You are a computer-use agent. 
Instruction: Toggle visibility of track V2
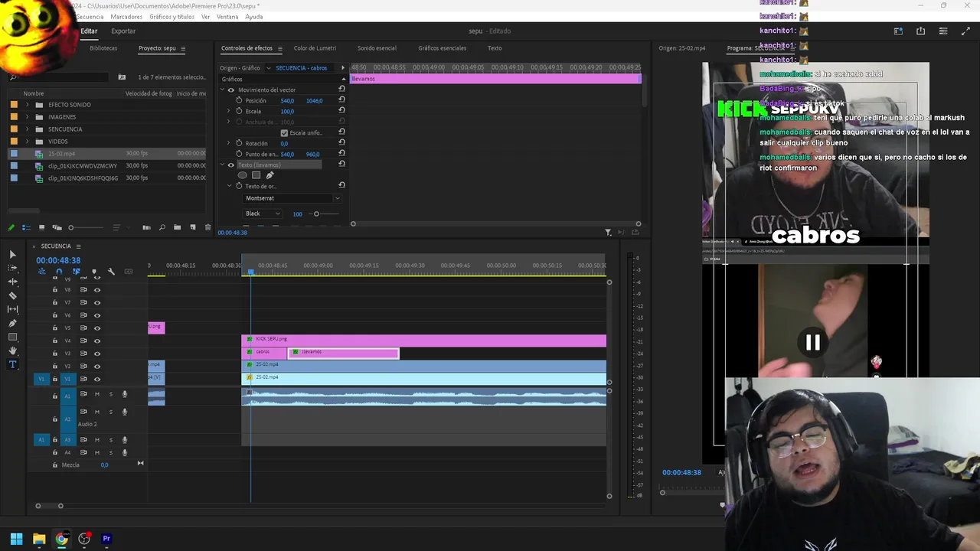click(x=96, y=366)
